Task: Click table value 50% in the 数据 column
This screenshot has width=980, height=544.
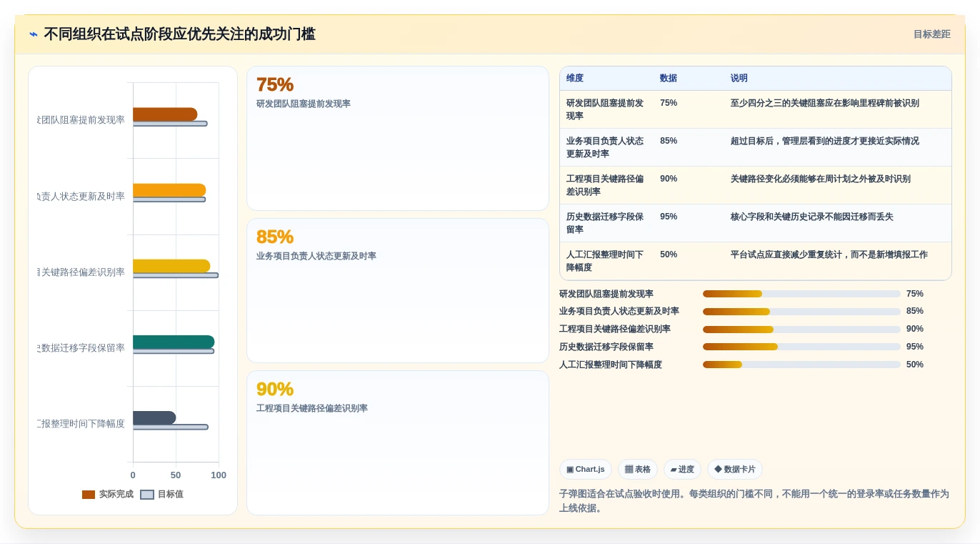Action: click(x=669, y=254)
